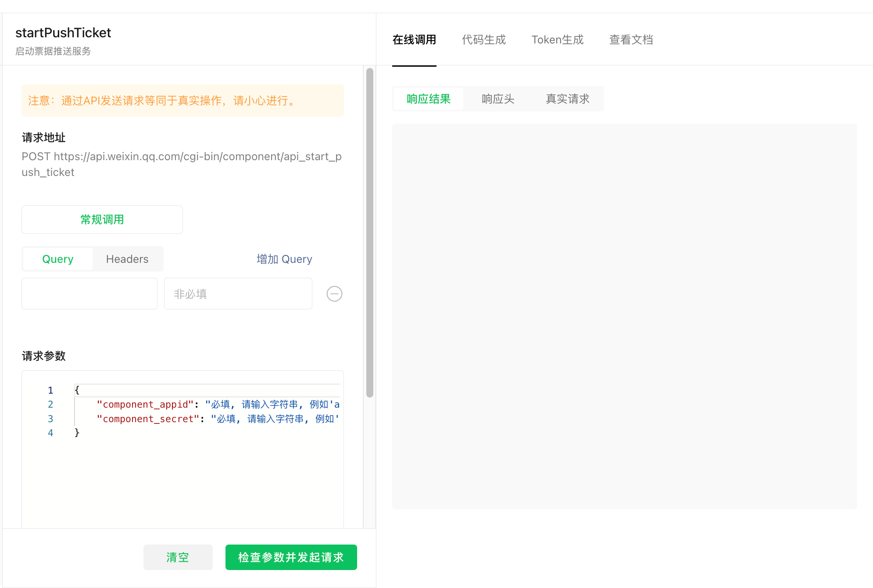873x588 pixels.
Task: Open the Token生成 tab
Action: (x=557, y=40)
